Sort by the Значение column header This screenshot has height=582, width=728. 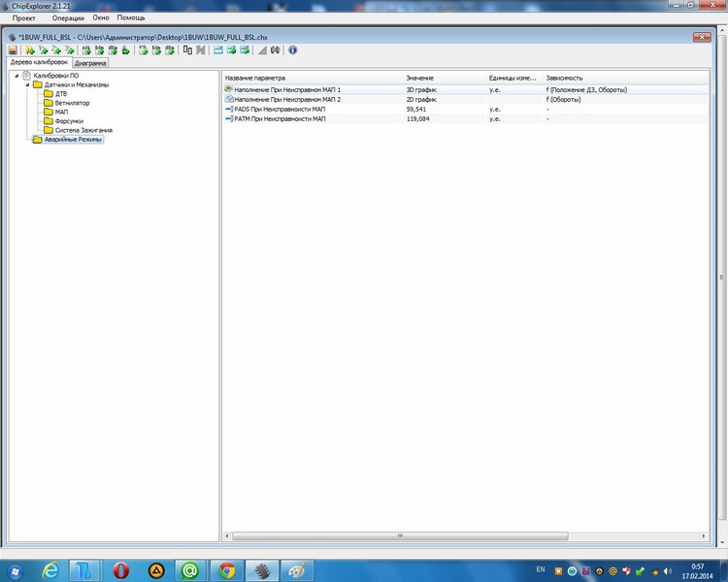(x=420, y=77)
